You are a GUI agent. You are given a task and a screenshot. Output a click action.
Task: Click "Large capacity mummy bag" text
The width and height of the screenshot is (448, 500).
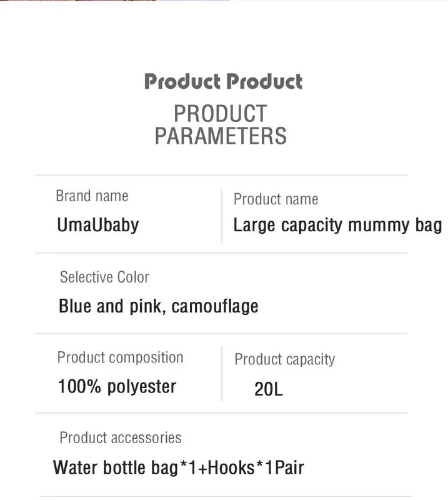(x=337, y=226)
